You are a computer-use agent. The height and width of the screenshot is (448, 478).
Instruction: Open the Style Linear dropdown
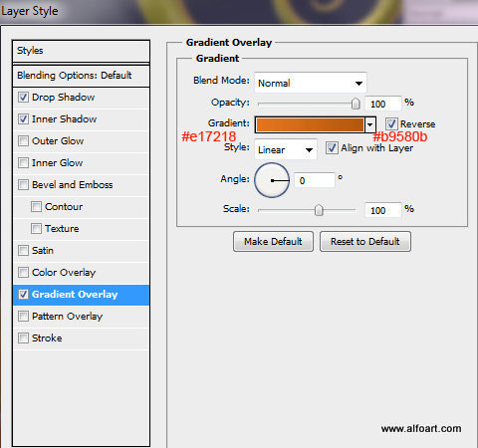[286, 149]
